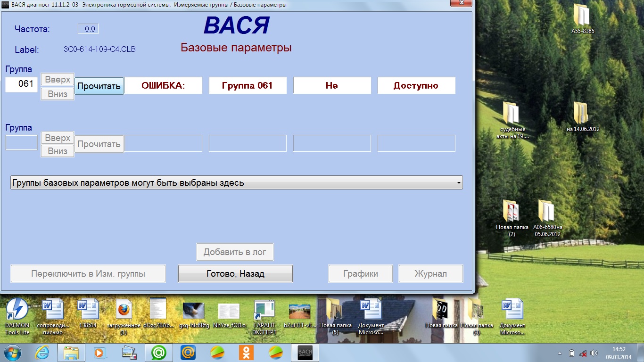
Task: Open Windows Explorer from the taskbar
Action: [71, 353]
